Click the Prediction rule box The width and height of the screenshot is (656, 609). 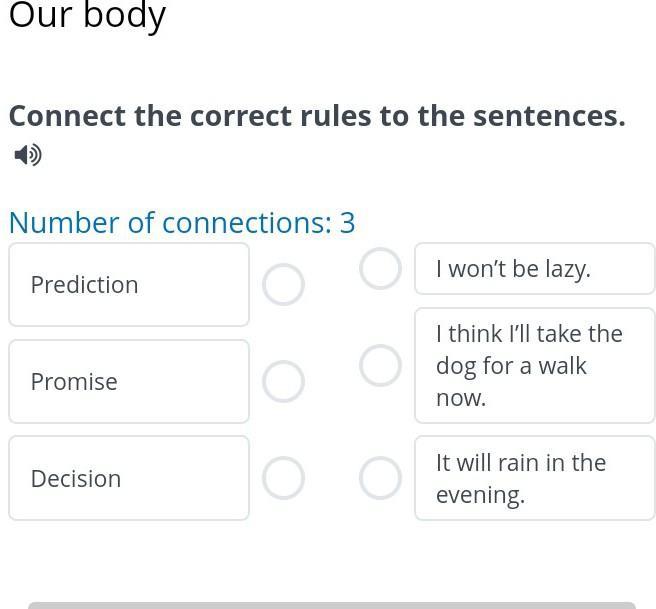(129, 284)
